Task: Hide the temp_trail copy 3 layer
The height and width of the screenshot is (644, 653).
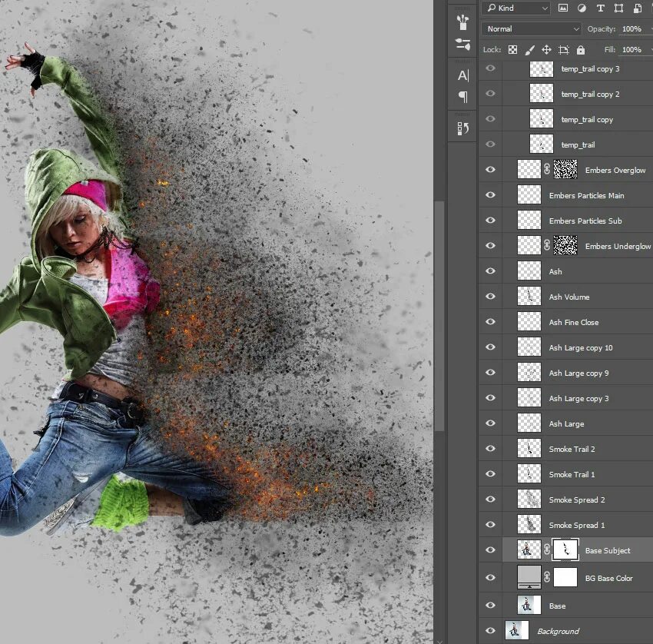Action: [491, 68]
